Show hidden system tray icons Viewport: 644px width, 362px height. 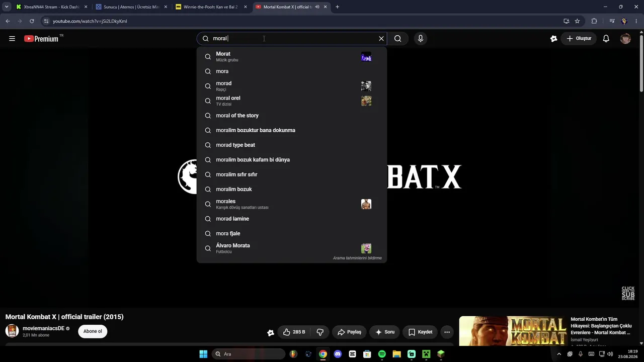(558, 354)
